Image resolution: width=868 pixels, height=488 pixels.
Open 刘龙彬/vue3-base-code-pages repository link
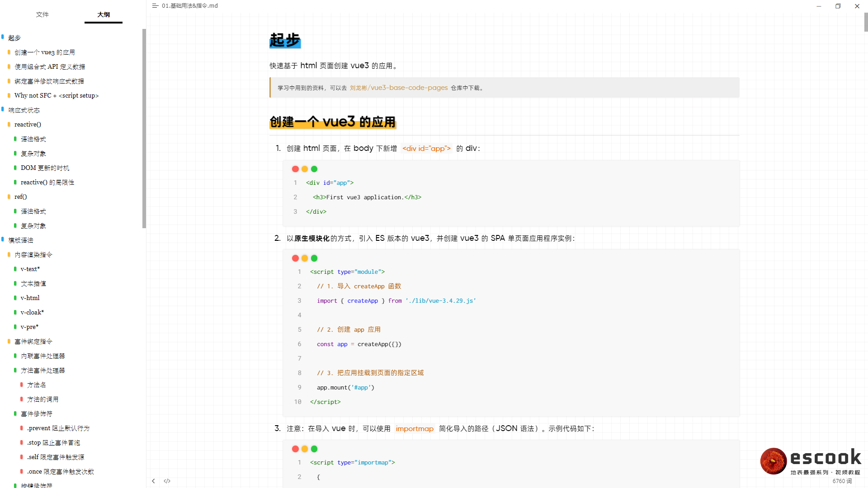(x=399, y=88)
